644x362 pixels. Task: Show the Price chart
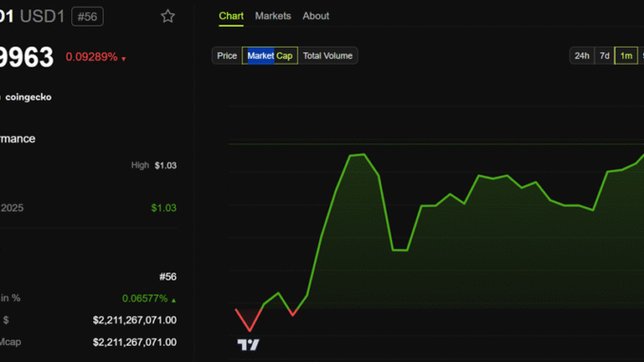pos(227,56)
